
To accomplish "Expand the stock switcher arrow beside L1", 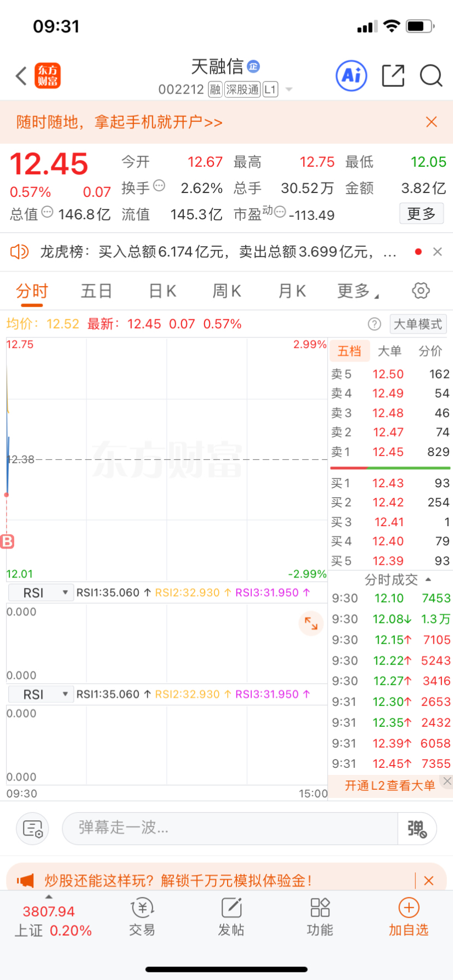I will tap(289, 90).
